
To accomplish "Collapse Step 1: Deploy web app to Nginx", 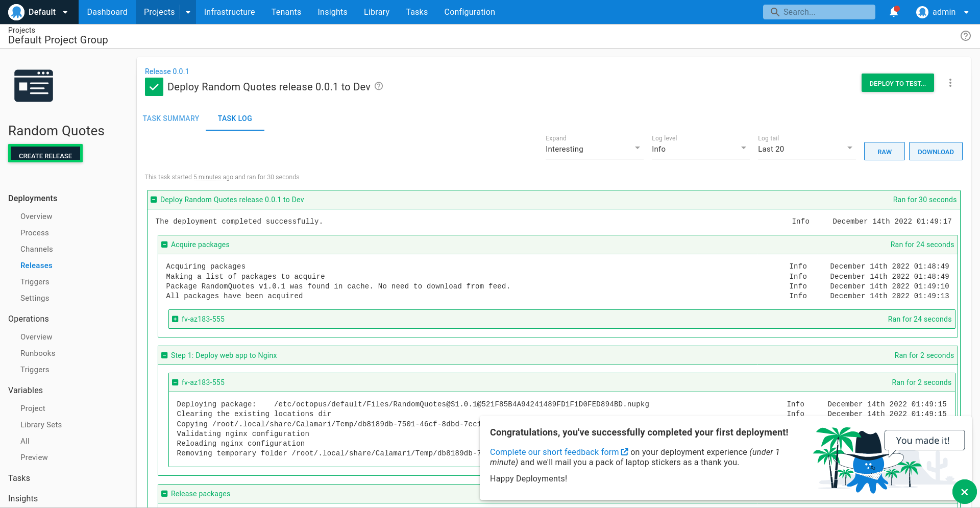I will tap(164, 355).
